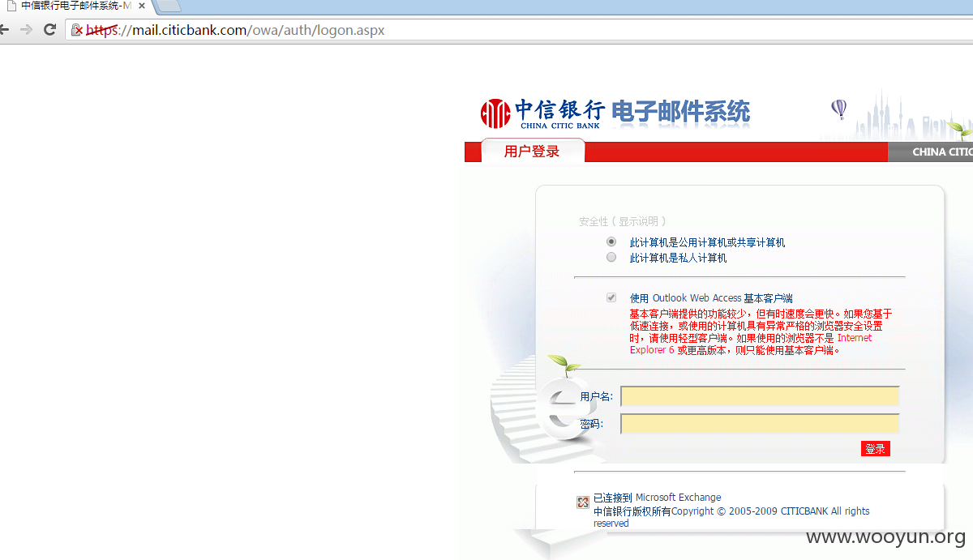Click the address bar URL
The image size is (973, 560).
(x=235, y=30)
